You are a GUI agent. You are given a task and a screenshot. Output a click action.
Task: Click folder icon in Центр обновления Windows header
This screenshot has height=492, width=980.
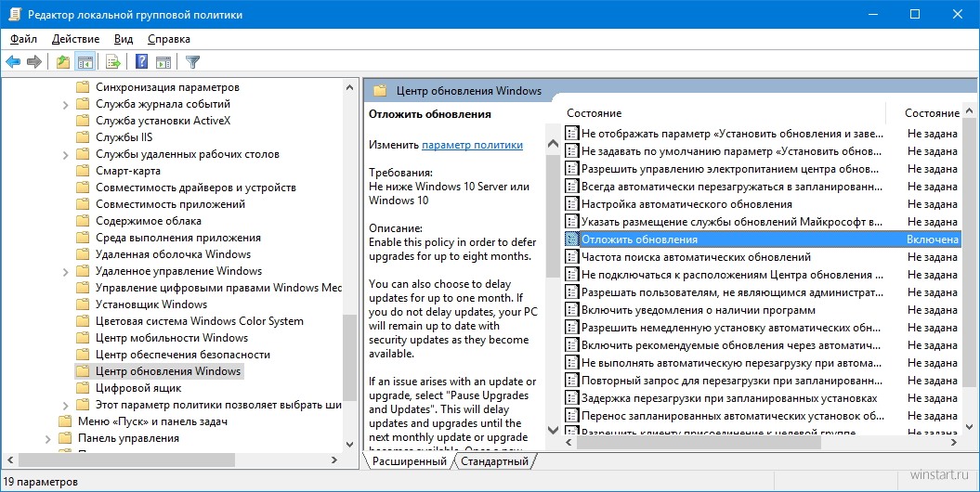tap(380, 91)
